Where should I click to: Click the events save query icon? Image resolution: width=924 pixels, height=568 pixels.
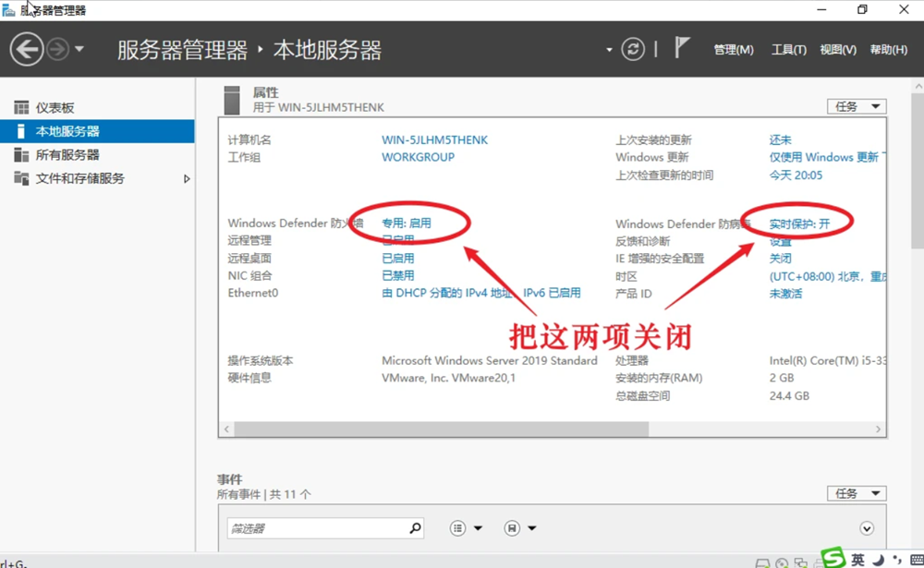512,528
